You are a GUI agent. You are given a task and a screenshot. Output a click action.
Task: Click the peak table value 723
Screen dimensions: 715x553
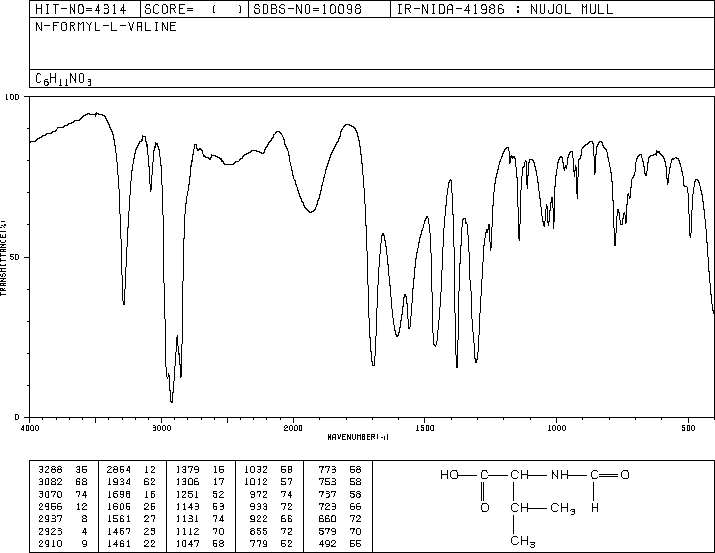coord(327,506)
